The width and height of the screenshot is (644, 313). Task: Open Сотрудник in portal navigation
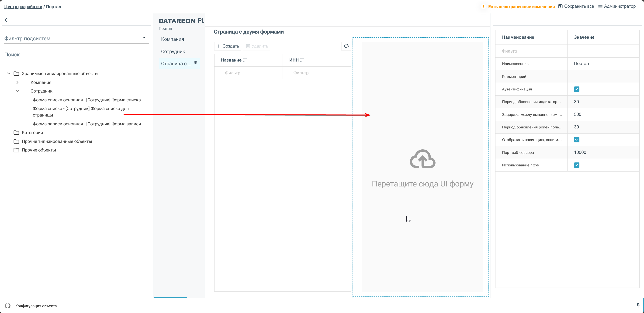click(x=173, y=52)
